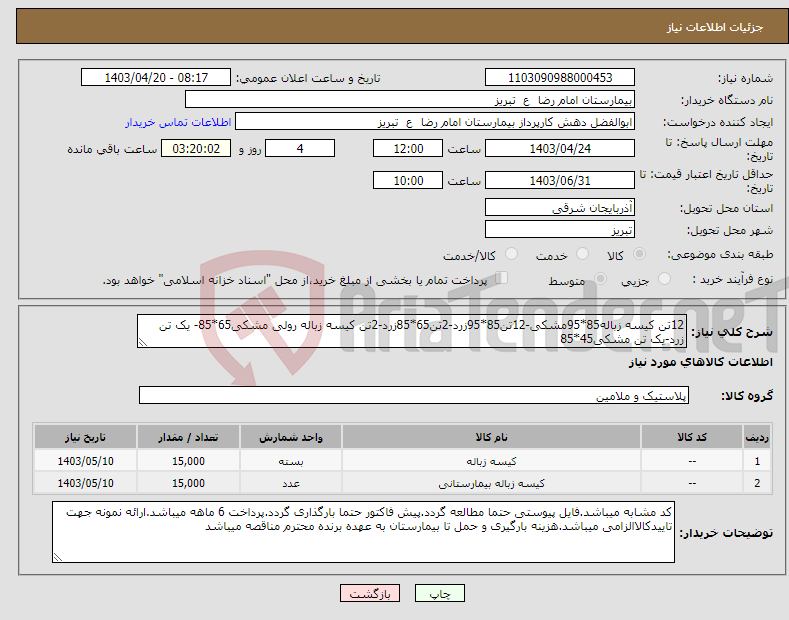Click the نام کالا column header
Image resolution: width=789 pixels, height=620 pixels.
click(492, 437)
